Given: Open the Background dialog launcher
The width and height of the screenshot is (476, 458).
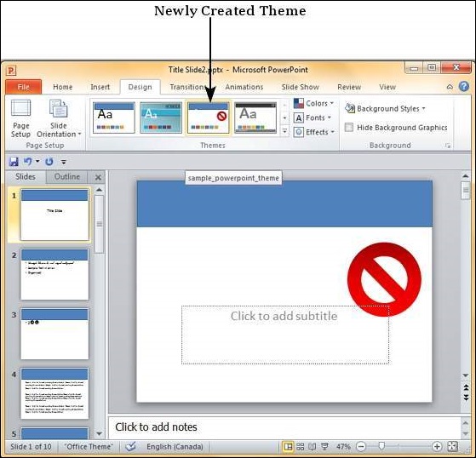Looking at the screenshot, I should tap(448, 146).
